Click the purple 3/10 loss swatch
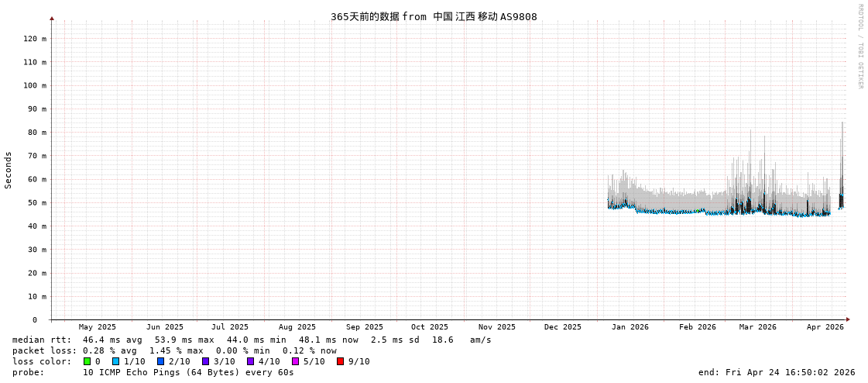The height and width of the screenshot is (383, 868). [205, 361]
